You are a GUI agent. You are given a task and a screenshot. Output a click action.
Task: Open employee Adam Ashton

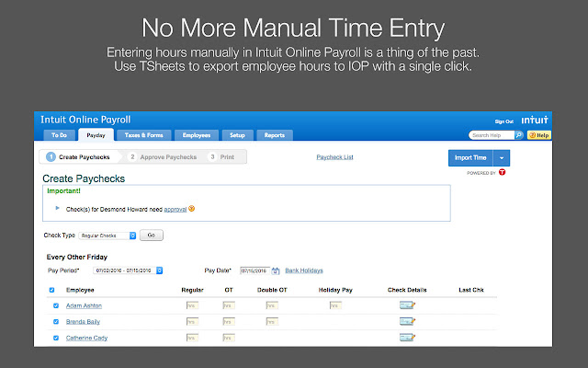[84, 305]
